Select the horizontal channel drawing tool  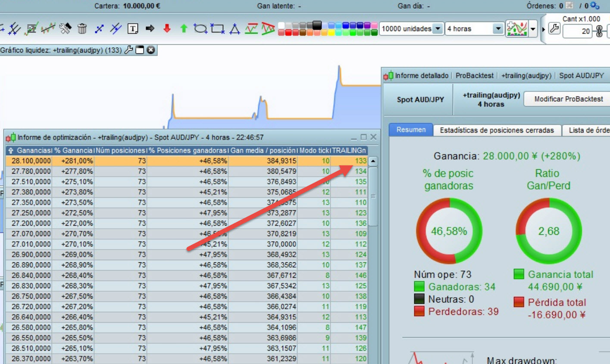pos(251,29)
